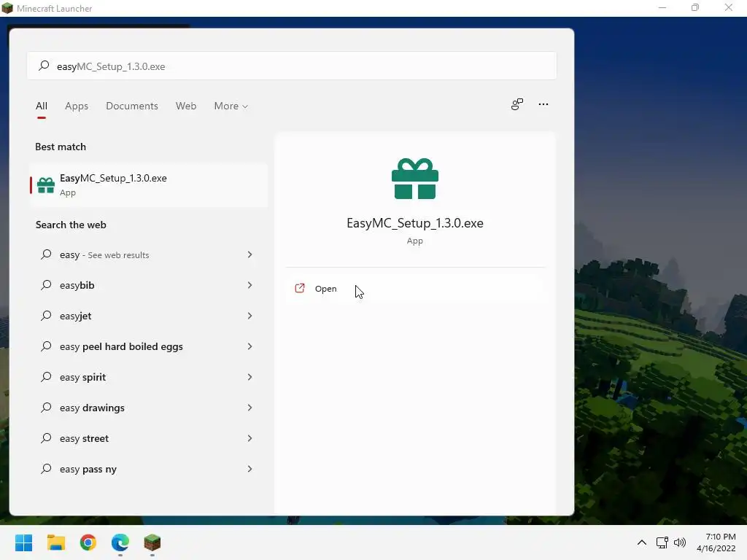Open Microsoft Edge from the taskbar
The width and height of the screenshot is (747, 560).
coord(120,542)
